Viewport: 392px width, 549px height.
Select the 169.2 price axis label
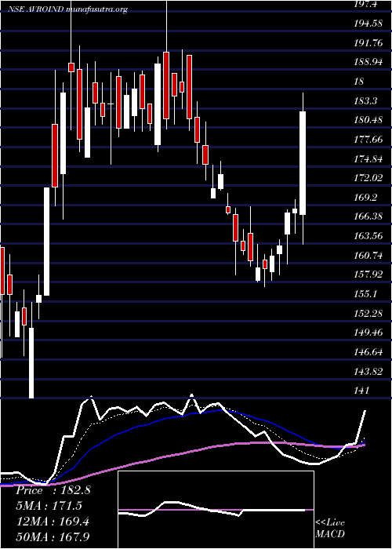pyautogui.click(x=366, y=198)
